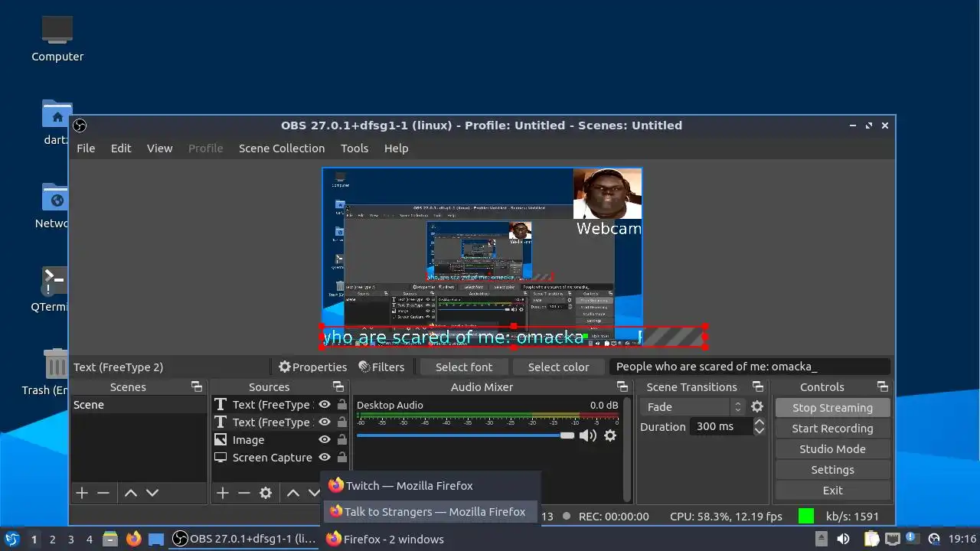Move scene down in Scenes panel
Screen dimensions: 980x551
(x=152, y=493)
